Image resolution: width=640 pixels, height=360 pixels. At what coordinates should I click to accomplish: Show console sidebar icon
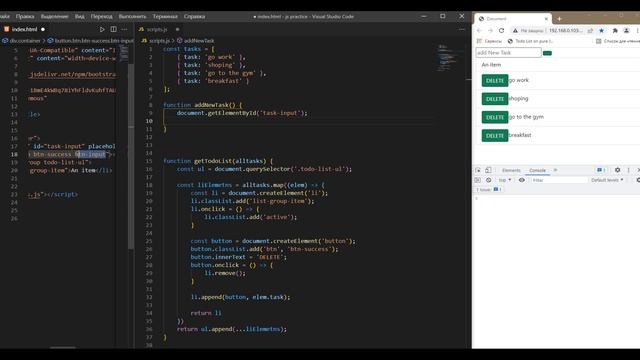point(478,180)
